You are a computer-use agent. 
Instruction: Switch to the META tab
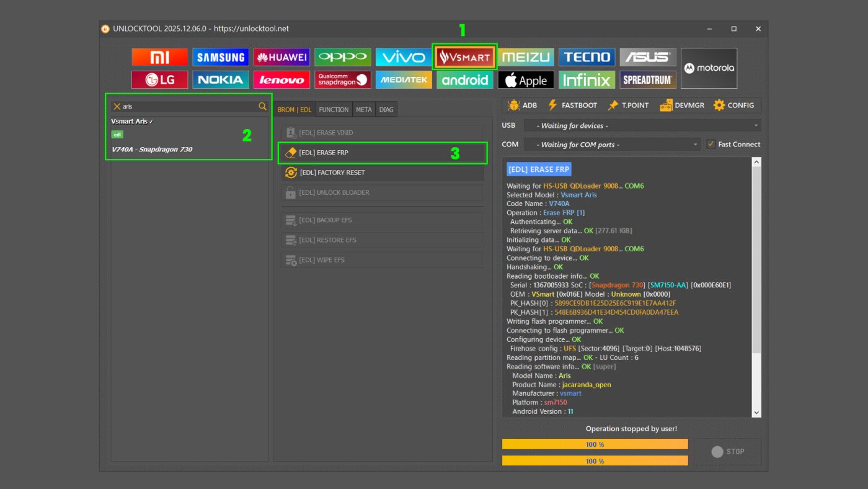[364, 110]
